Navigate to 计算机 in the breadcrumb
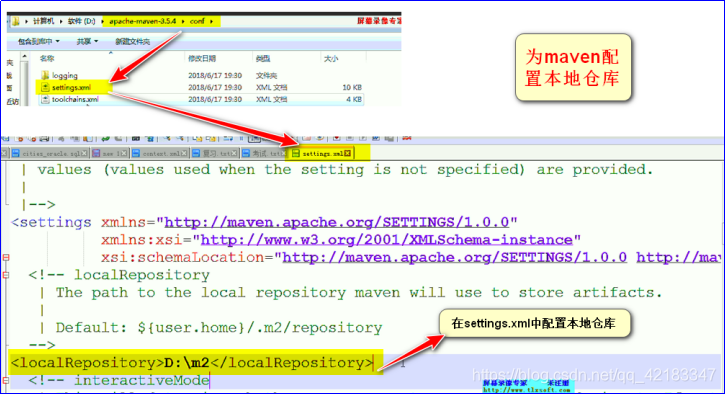Screen dimensions: 726x394 (44, 21)
